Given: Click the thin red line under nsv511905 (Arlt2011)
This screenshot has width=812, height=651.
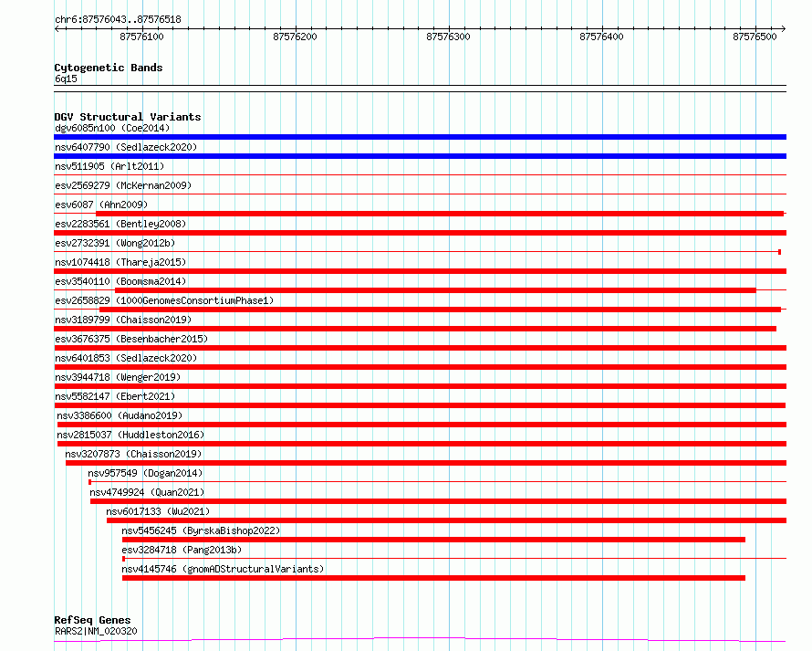Looking at the screenshot, I should (x=420, y=175).
